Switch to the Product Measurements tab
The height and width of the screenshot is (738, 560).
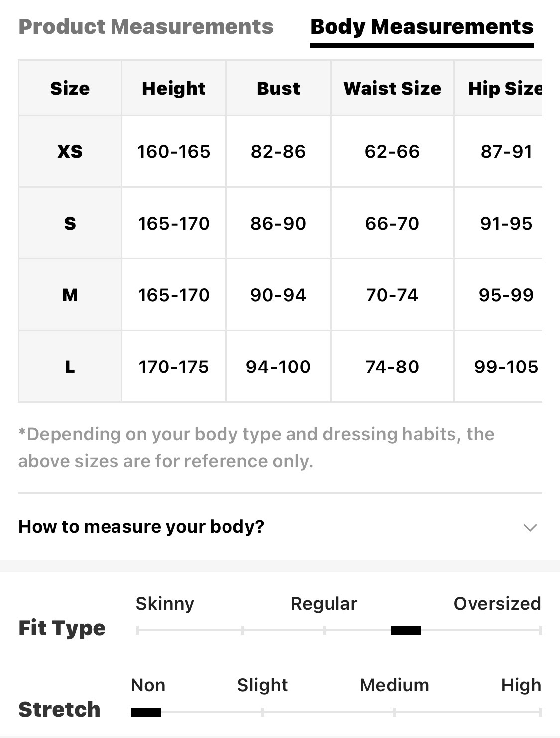[146, 27]
